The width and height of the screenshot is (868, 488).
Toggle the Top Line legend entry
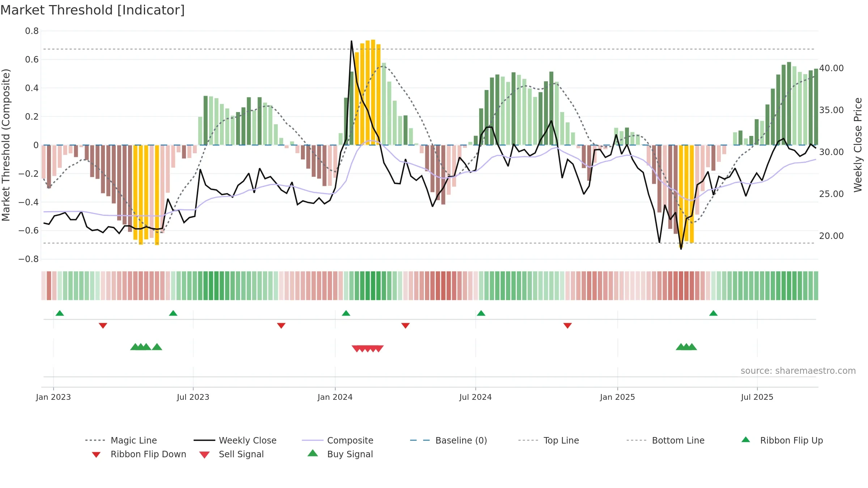(549, 440)
